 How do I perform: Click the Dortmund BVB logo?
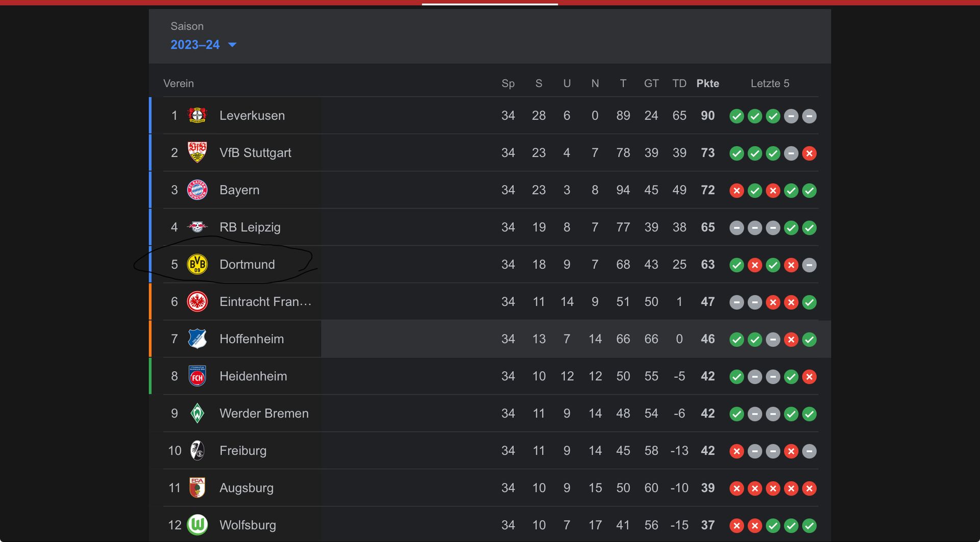point(197,265)
